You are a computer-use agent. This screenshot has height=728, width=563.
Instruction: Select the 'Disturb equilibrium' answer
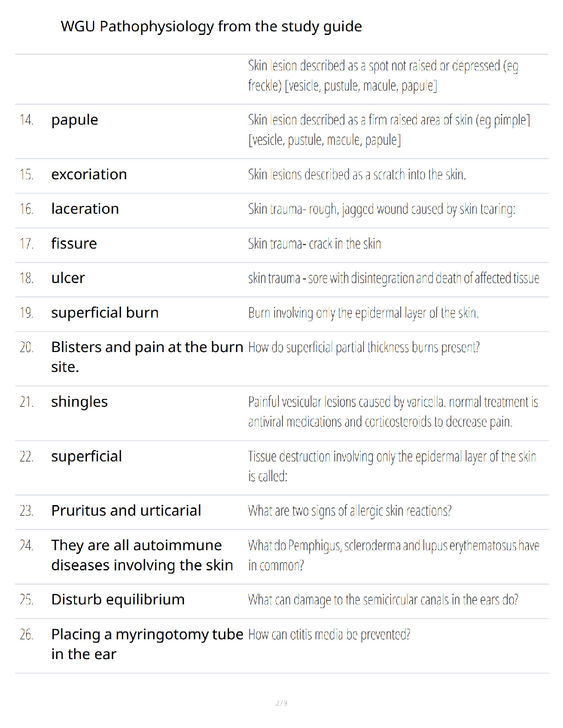point(118,600)
